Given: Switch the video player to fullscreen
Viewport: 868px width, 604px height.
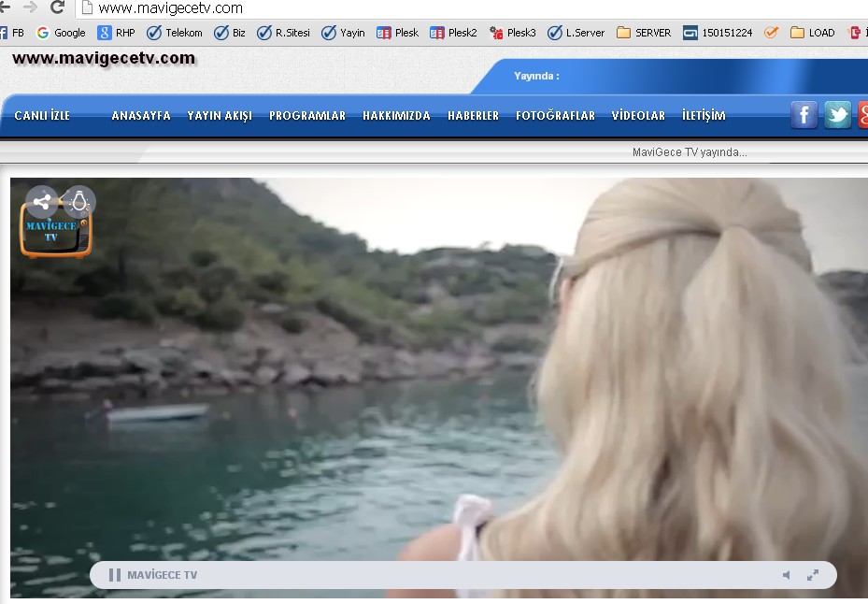Looking at the screenshot, I should click(813, 575).
